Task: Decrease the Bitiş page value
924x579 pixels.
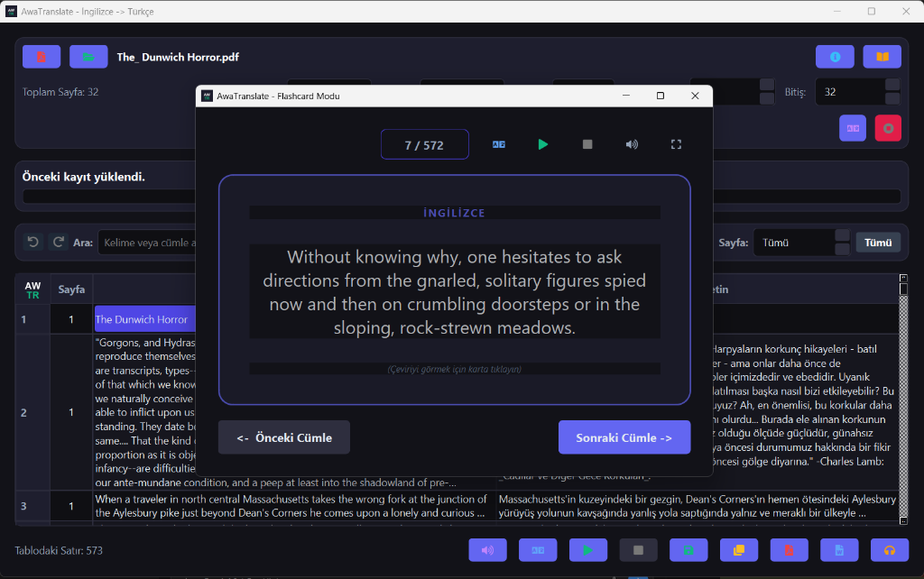Action: click(892, 98)
